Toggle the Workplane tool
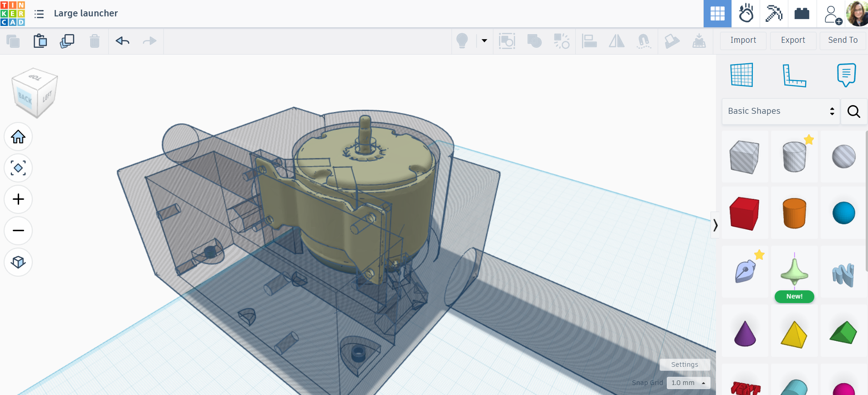 pos(741,75)
